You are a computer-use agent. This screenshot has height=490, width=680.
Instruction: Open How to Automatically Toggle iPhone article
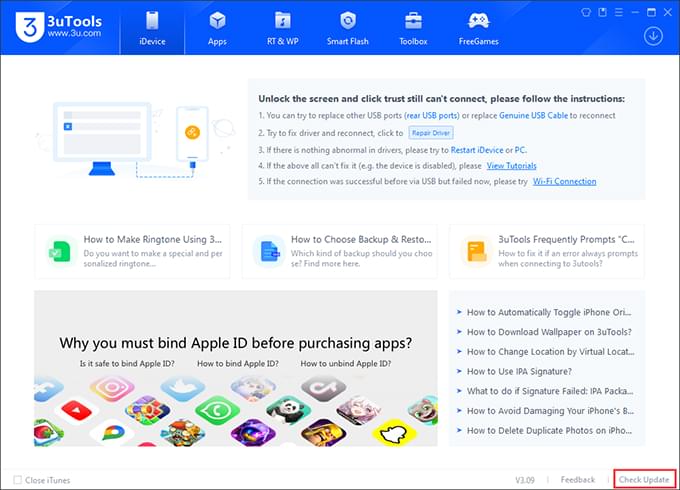[549, 312]
